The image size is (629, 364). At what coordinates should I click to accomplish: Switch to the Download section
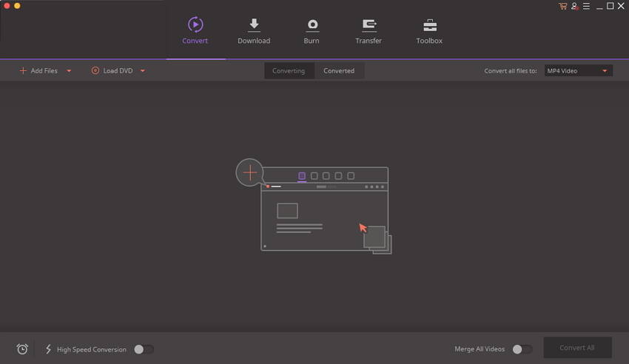pyautogui.click(x=254, y=31)
